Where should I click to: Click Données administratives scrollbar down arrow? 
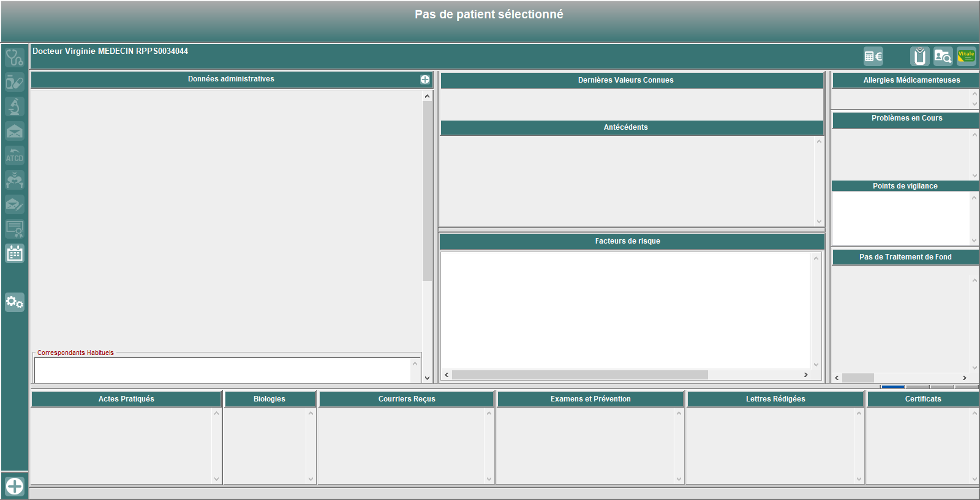click(x=427, y=378)
